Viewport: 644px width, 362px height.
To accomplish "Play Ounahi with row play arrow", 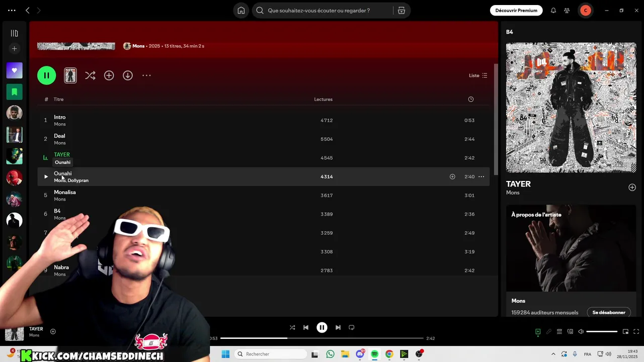I will (x=46, y=176).
